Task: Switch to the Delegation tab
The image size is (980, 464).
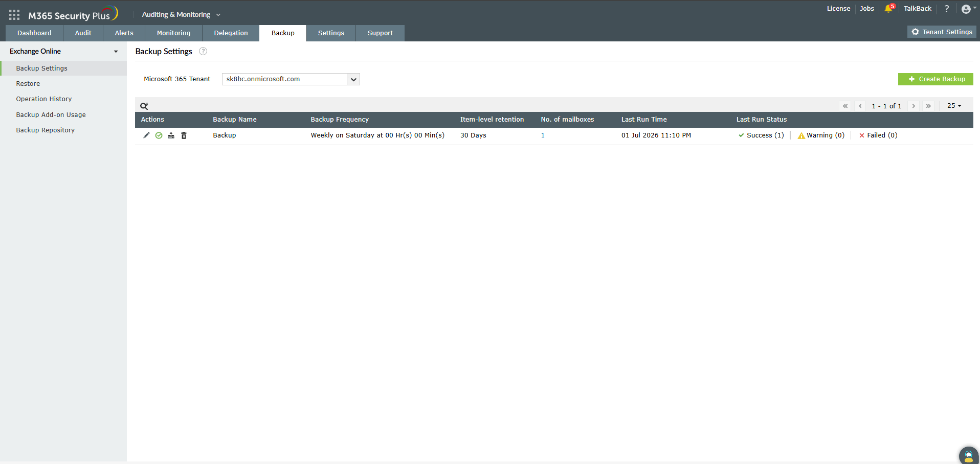Action: 231,33
